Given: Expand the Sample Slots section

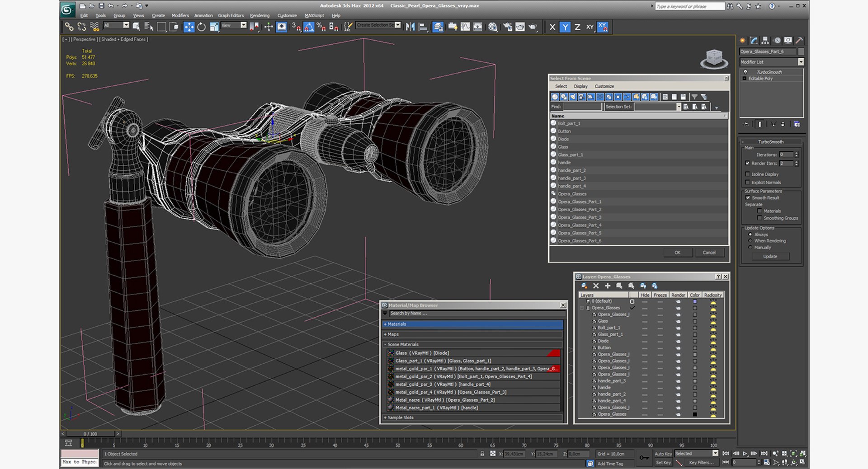Looking at the screenshot, I should point(400,417).
